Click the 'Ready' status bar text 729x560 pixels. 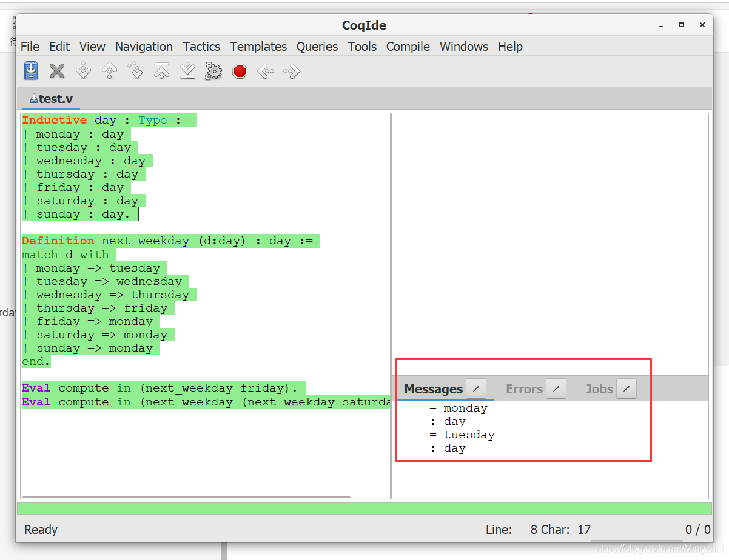pos(41,530)
